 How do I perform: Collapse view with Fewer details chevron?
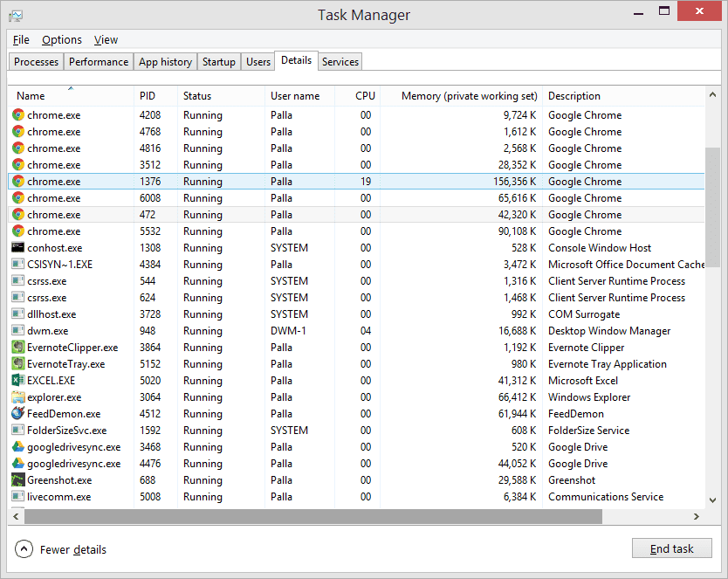coord(24,549)
